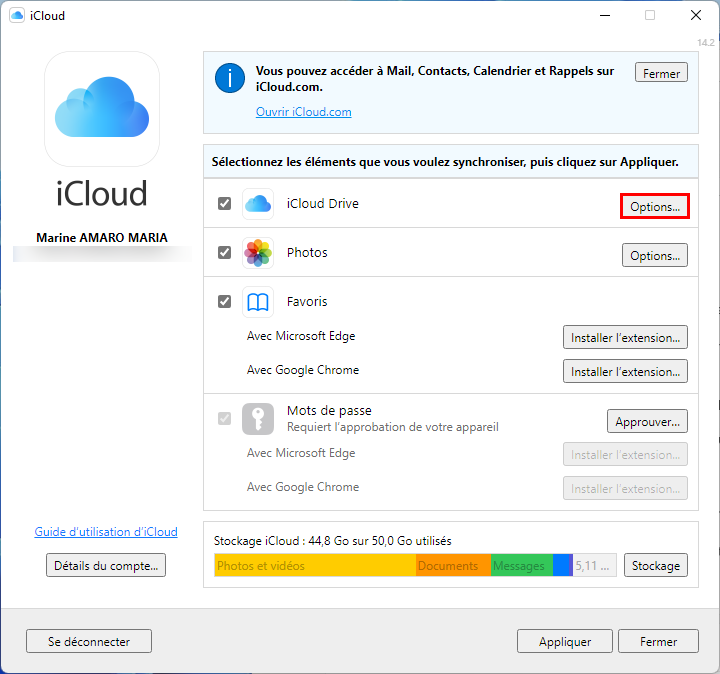Viewport: 720px width, 674px height.
Task: Open the Guide d'utilisation d'iCloud link
Action: pos(106,532)
